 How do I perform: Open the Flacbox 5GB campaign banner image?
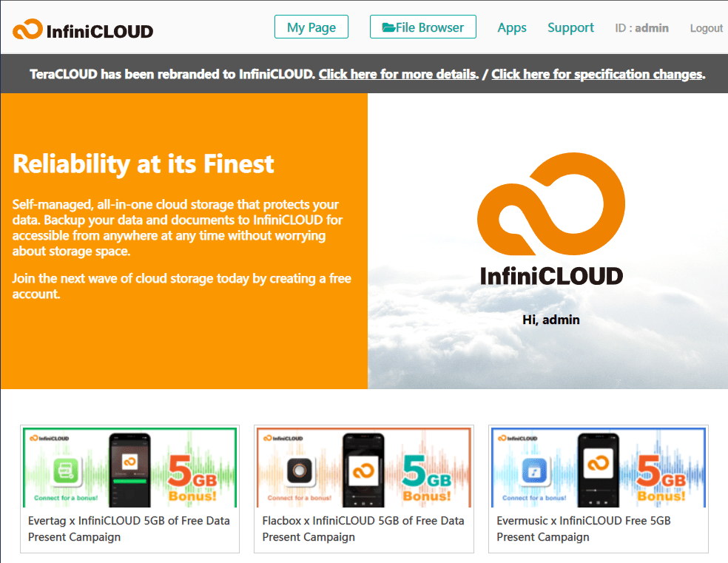click(364, 468)
